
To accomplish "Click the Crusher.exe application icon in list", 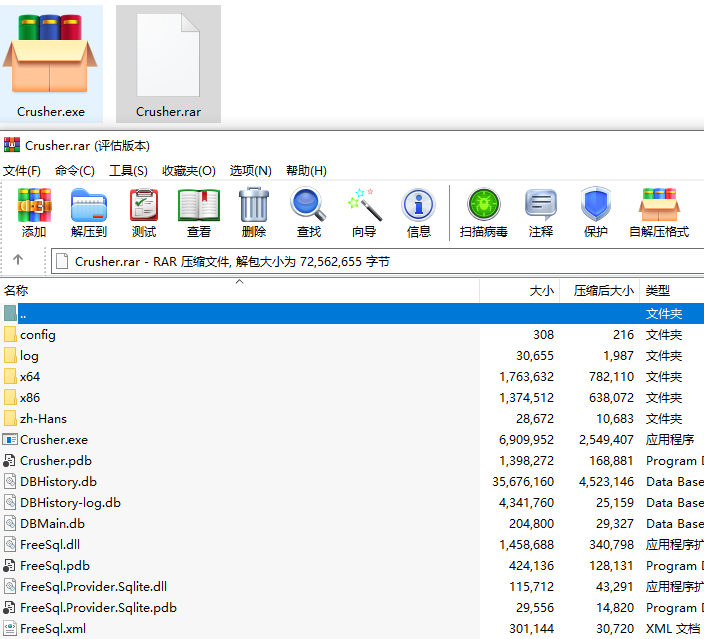I will pyautogui.click(x=10, y=439).
